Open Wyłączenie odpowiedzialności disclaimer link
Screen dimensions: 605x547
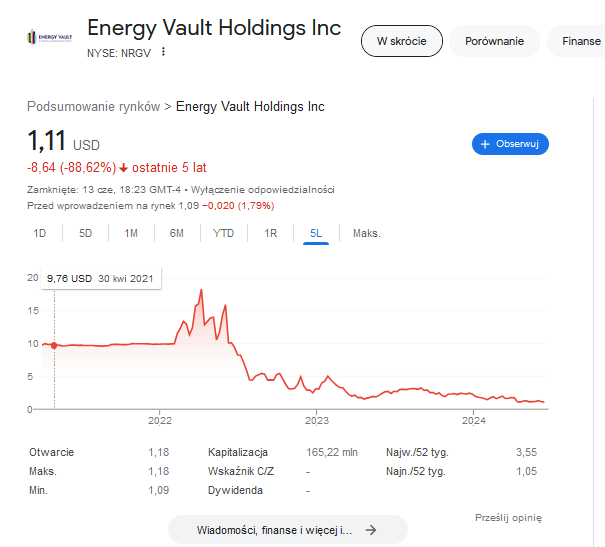[x=262, y=190]
